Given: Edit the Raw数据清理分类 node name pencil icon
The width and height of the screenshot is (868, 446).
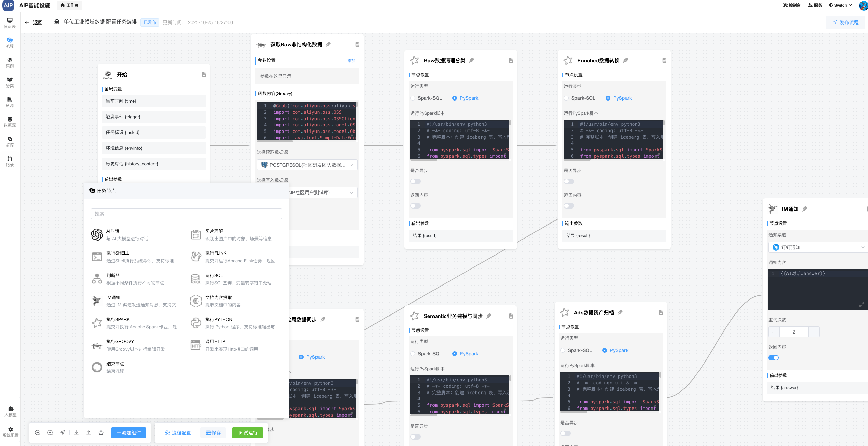Looking at the screenshot, I should [472, 60].
